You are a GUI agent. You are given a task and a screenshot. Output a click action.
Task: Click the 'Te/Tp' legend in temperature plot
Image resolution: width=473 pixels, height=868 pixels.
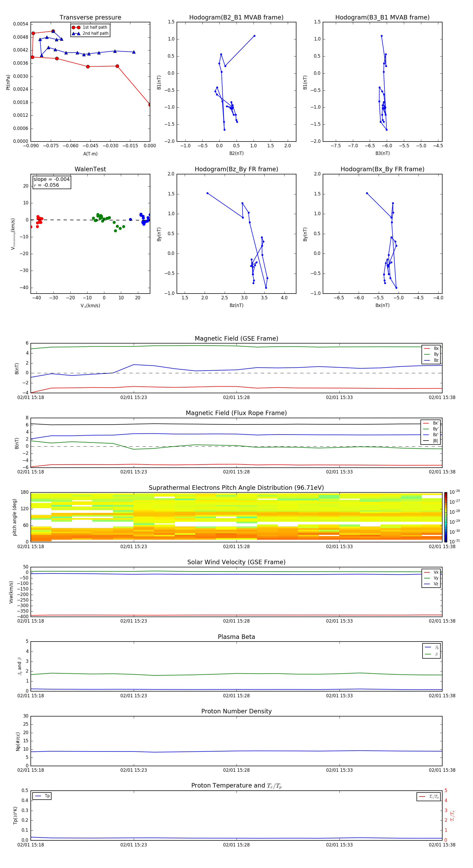[429, 796]
